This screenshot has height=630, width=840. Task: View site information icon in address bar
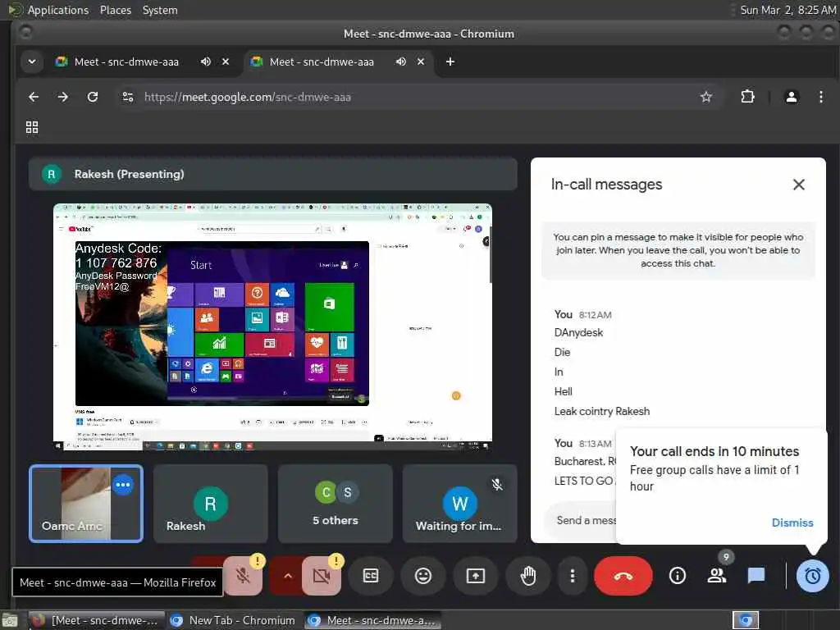coord(127,97)
